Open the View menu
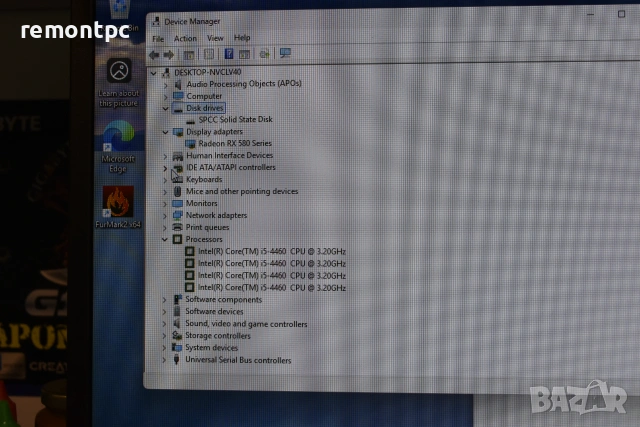Viewport: 640px width, 427px height. pyautogui.click(x=215, y=38)
